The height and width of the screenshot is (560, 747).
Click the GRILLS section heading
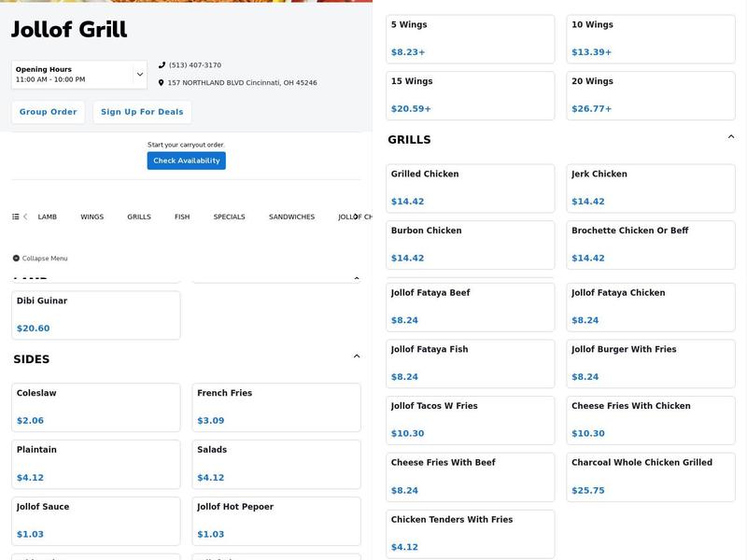coord(409,139)
